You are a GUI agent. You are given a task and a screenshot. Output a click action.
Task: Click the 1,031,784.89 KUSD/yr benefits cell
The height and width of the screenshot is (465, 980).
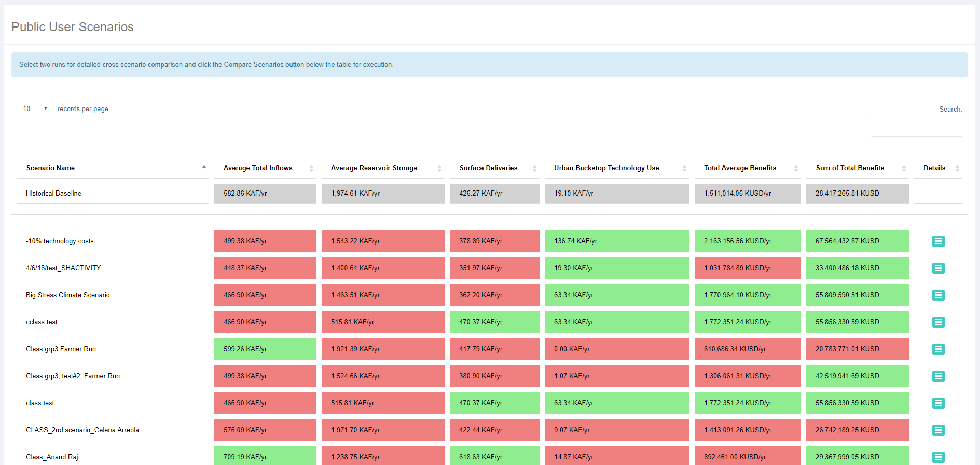(x=748, y=268)
